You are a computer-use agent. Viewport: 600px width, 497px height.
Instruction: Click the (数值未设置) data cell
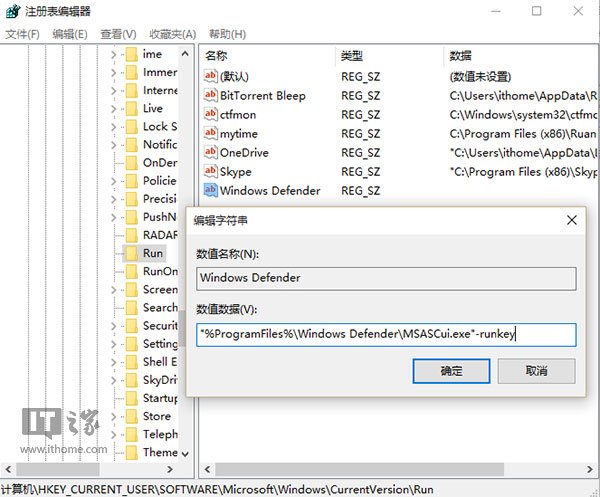(x=480, y=77)
